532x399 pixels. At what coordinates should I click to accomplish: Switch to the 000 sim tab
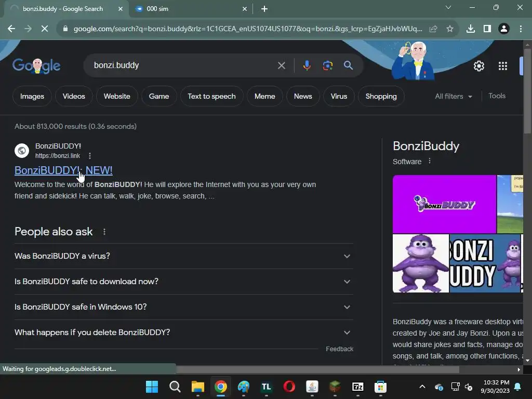point(191,9)
